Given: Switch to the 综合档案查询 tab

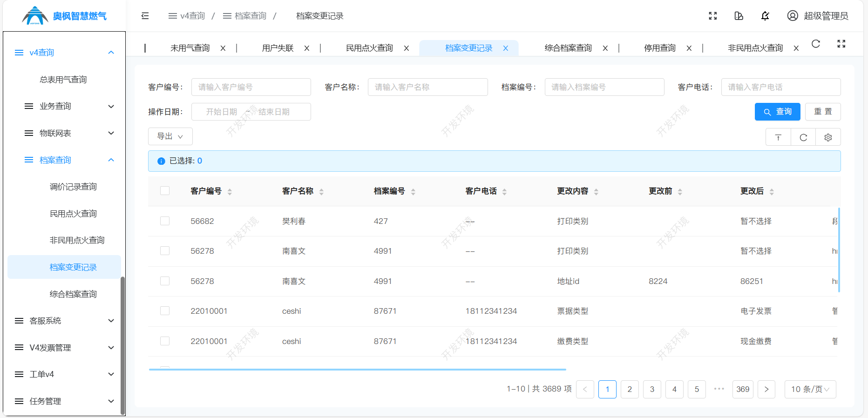Looking at the screenshot, I should pyautogui.click(x=568, y=48).
